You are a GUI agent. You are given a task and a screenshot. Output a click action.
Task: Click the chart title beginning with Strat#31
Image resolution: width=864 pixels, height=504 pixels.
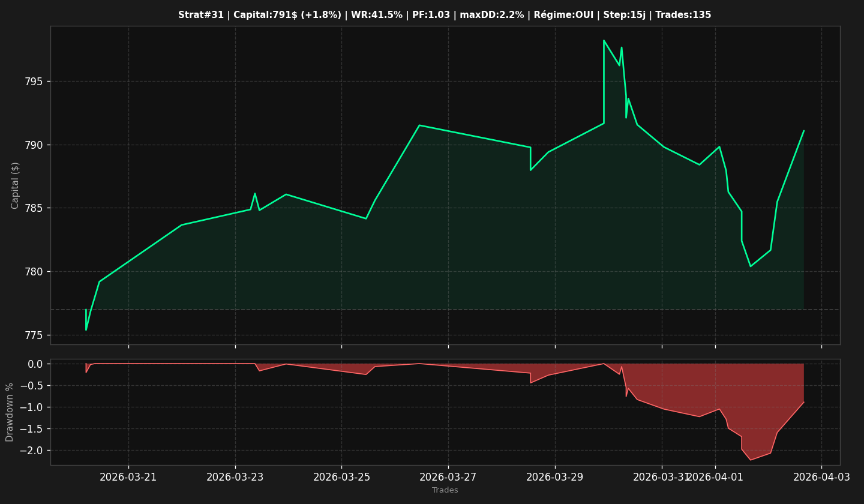(445, 15)
